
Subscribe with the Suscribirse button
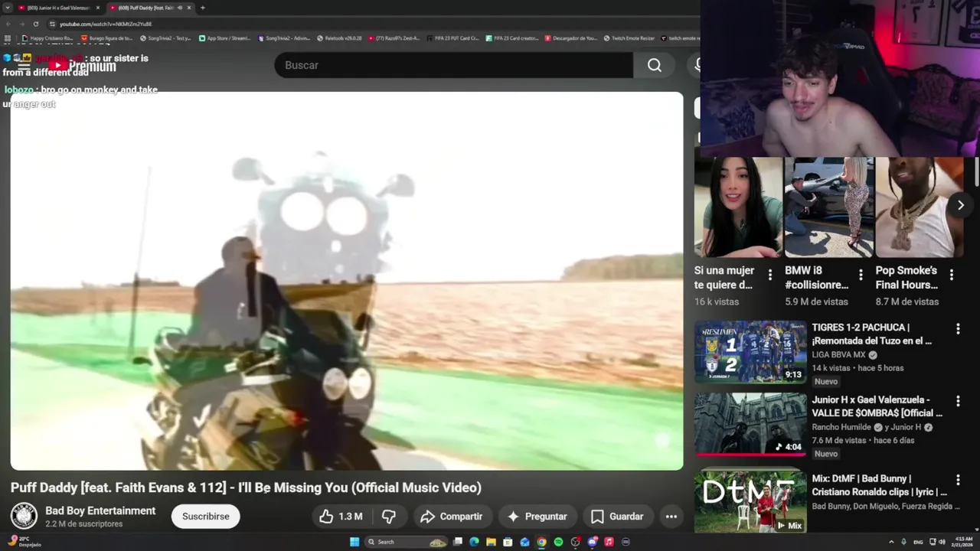pos(206,517)
